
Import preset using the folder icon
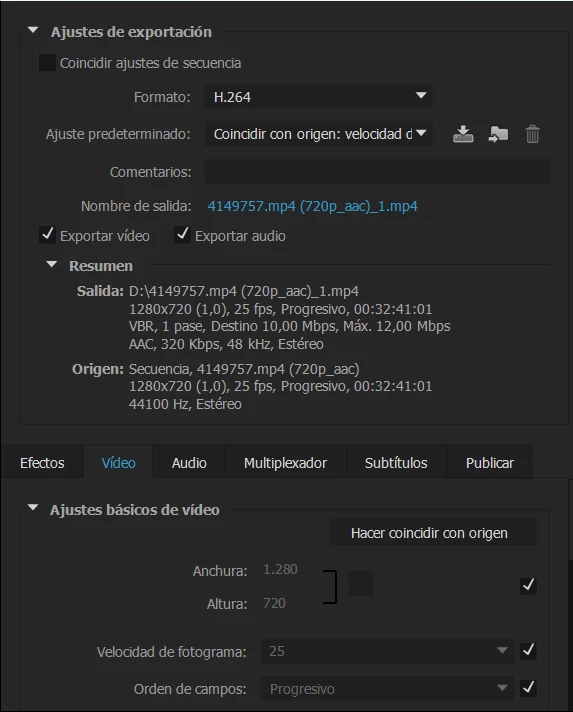[498, 134]
